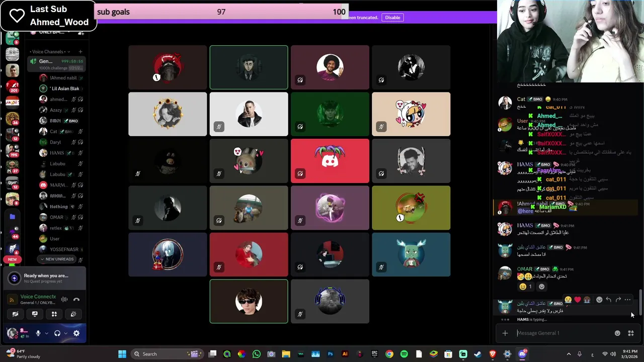Image resolution: width=644 pixels, height=362 pixels.
Task: Open Photoshop from the taskbar
Action: 331,354
